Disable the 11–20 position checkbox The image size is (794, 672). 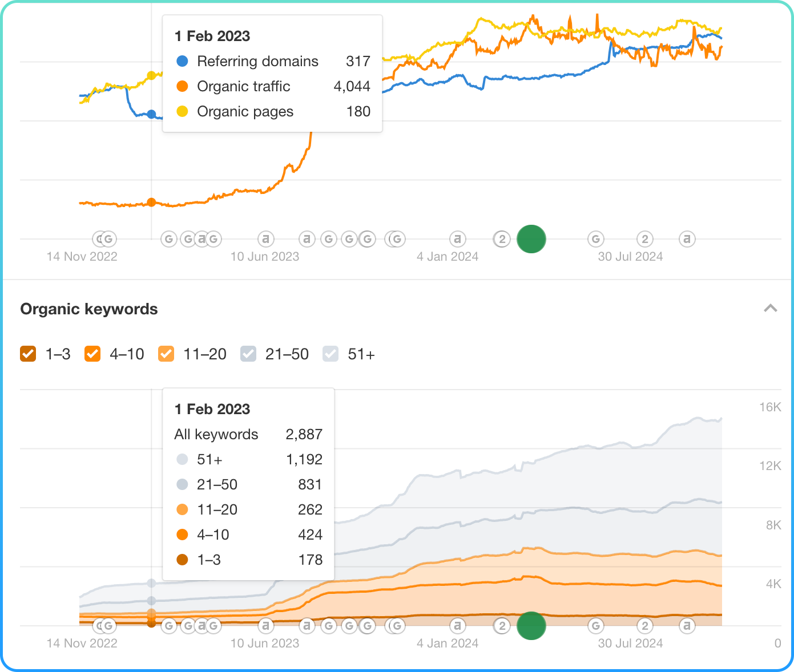[166, 354]
